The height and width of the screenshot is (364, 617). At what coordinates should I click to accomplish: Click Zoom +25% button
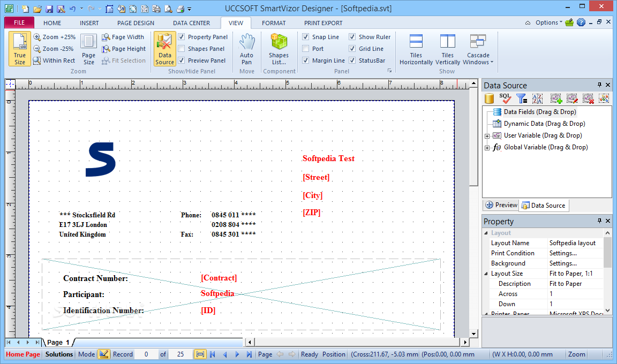(x=54, y=37)
